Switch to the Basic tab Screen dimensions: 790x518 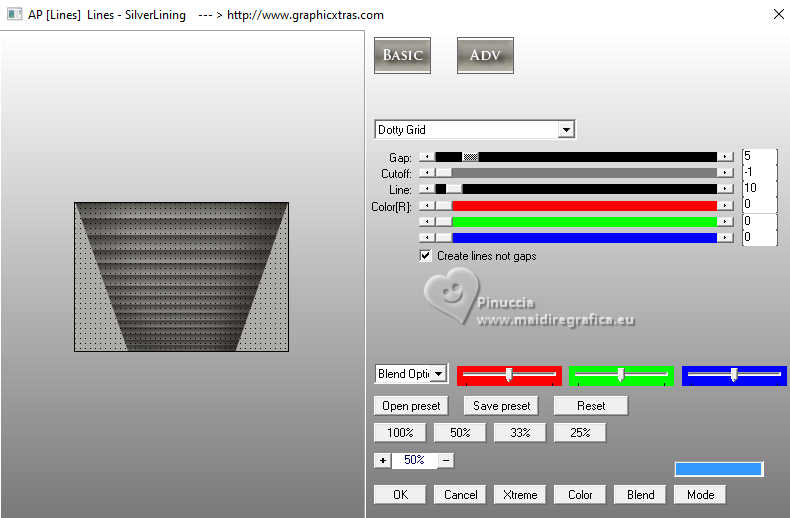402,55
